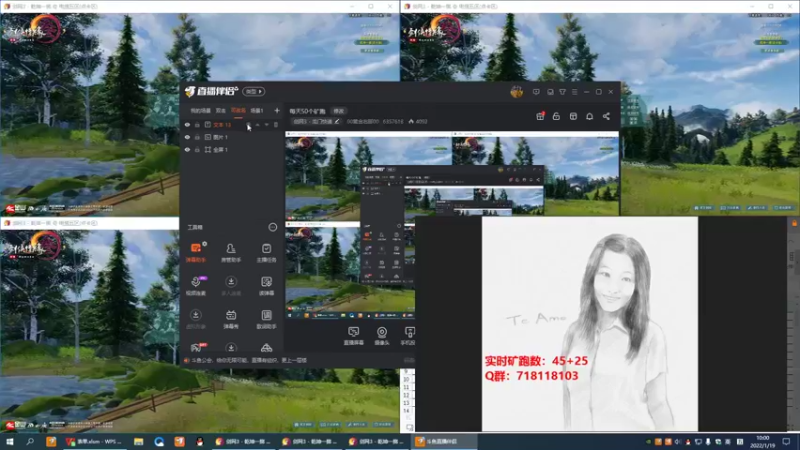Select the 文本 13 layer row

(232, 124)
